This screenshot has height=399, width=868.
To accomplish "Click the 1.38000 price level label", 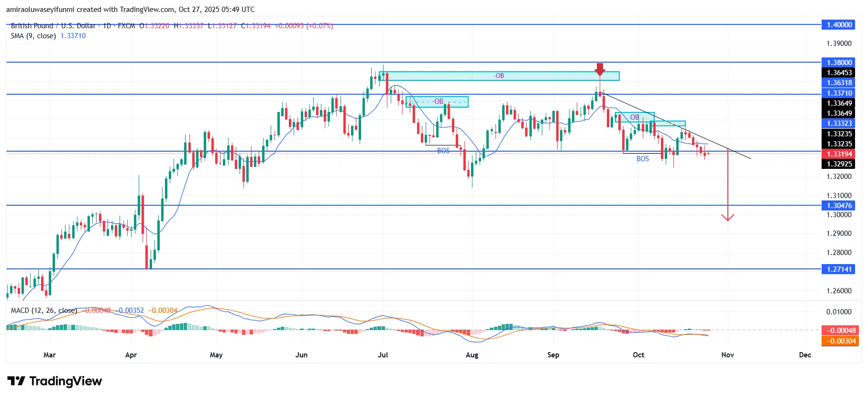I will coord(839,63).
